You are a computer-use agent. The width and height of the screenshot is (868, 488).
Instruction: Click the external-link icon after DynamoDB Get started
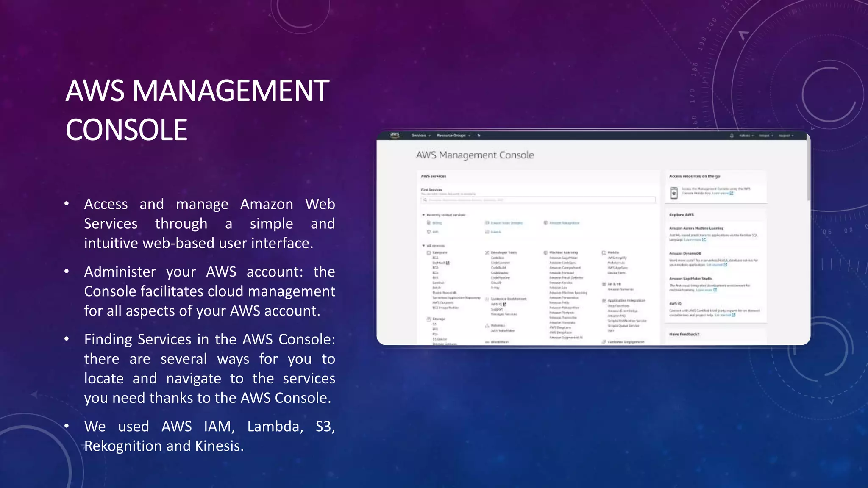(x=726, y=265)
